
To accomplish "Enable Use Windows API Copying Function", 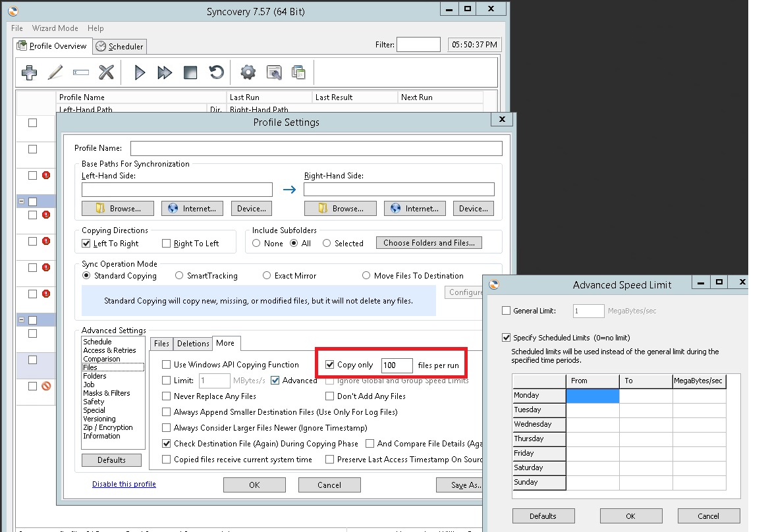I will 167,365.
